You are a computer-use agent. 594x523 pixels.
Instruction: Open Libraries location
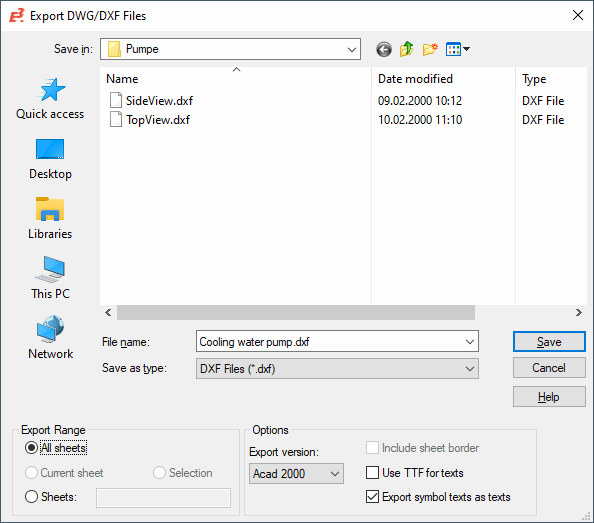pyautogui.click(x=50, y=219)
